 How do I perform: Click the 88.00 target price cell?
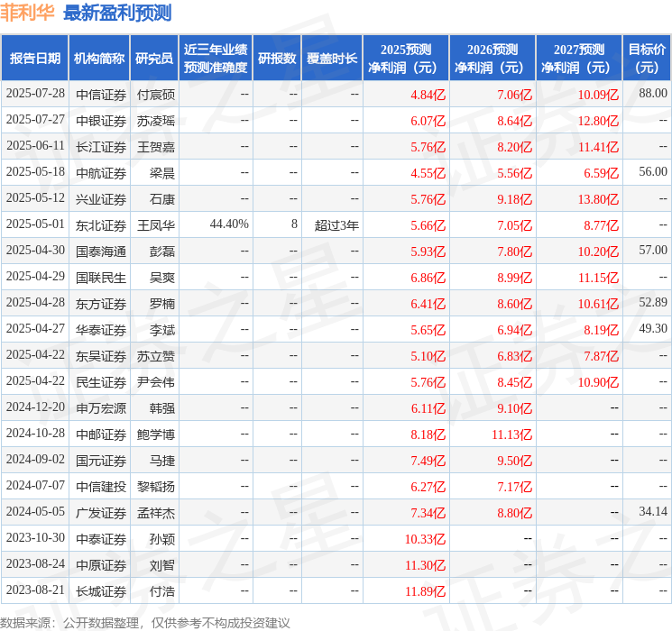653,94
